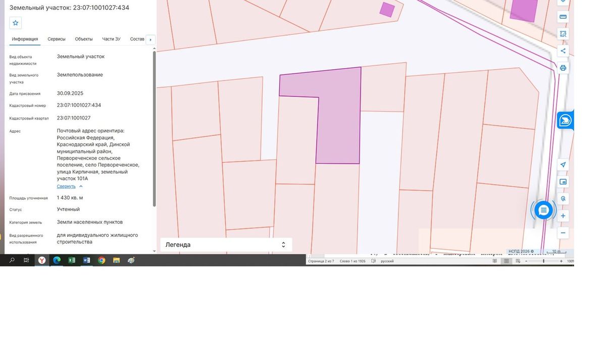The width and height of the screenshot is (606, 364).
Task: Switch Word to read mode view
Action: coord(495,261)
